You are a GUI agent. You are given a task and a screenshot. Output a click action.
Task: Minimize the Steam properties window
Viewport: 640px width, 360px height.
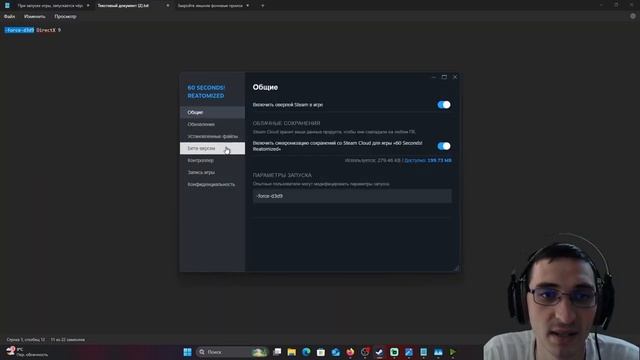[433, 77]
